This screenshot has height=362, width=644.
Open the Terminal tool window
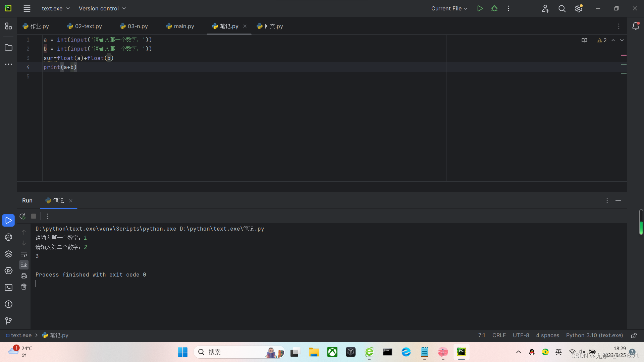pos(8,288)
